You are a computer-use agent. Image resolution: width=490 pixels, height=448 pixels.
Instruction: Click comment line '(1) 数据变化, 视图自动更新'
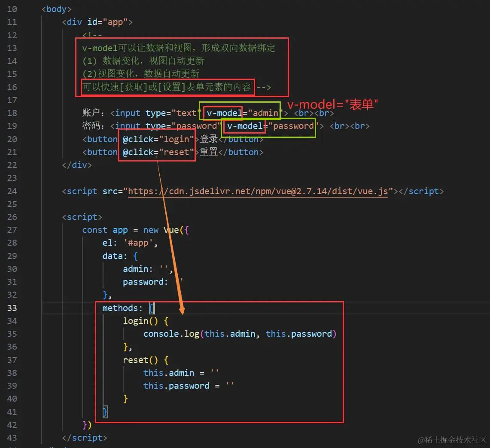143,61
